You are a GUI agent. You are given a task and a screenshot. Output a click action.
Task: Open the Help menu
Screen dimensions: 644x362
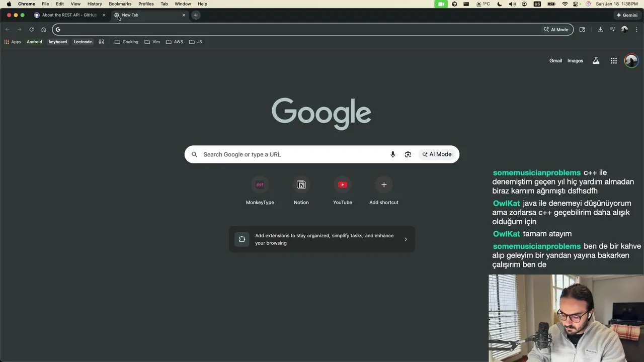202,4
